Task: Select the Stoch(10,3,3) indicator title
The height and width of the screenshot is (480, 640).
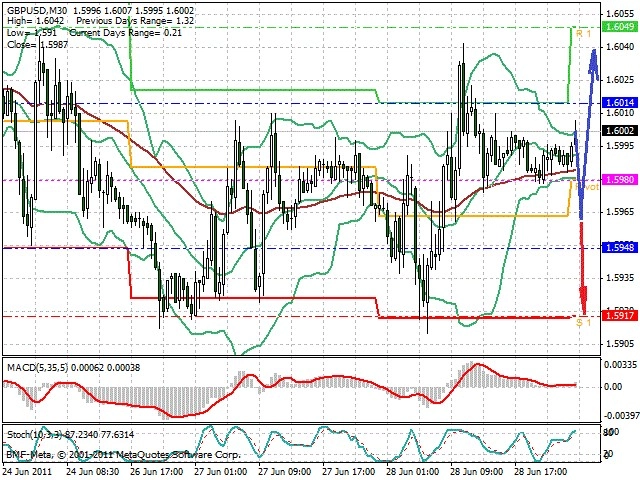Action: [34, 435]
